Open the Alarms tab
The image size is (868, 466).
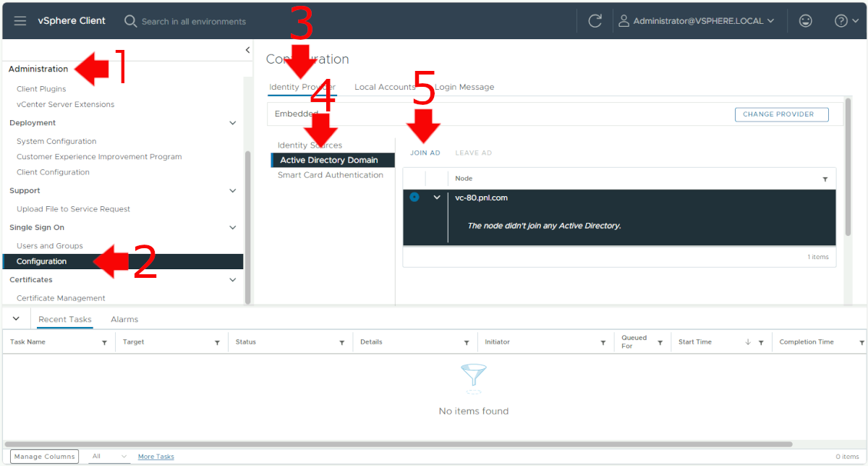point(124,319)
